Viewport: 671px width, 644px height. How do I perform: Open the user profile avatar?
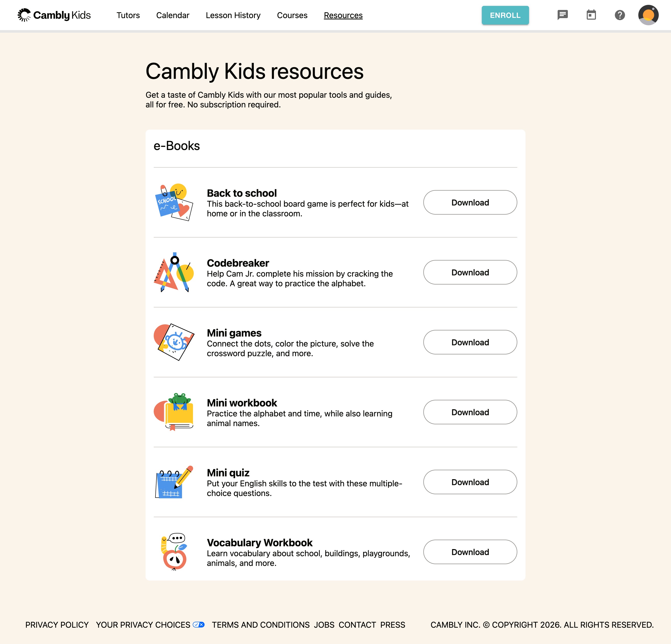(648, 15)
